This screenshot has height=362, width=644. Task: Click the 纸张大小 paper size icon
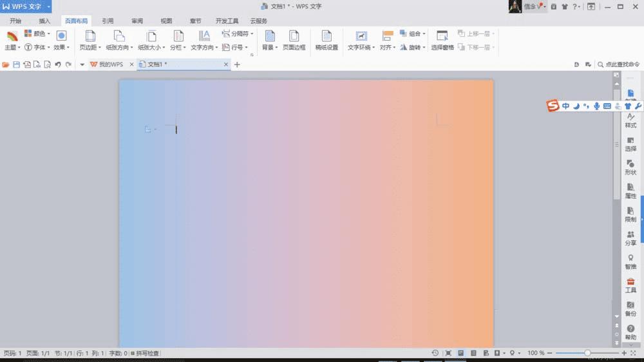point(151,36)
